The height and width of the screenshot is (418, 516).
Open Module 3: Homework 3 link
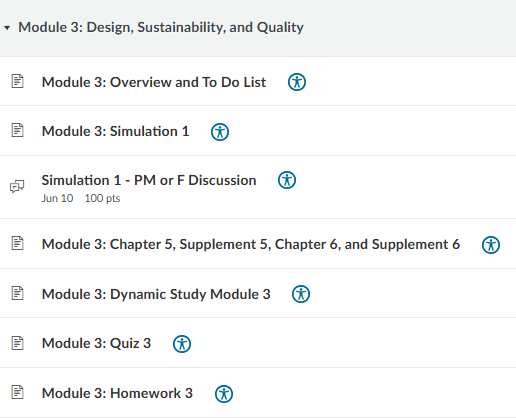[x=117, y=393]
